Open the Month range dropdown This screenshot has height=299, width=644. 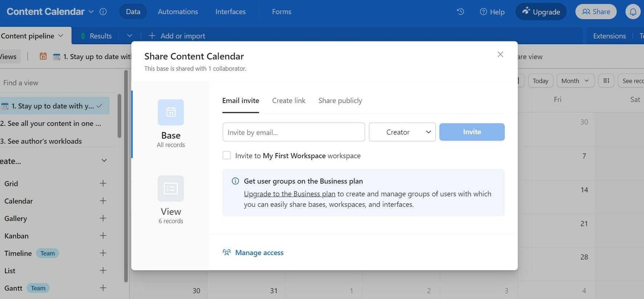pyautogui.click(x=575, y=80)
